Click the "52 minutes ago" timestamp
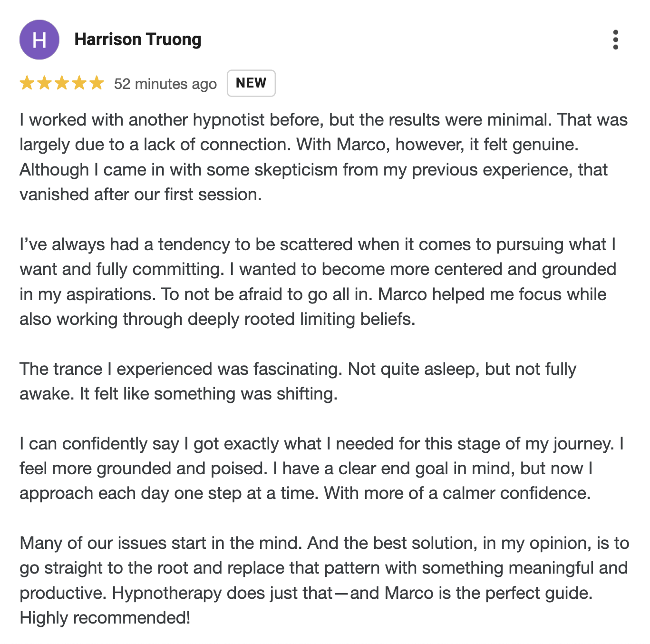Image resolution: width=650 pixels, height=644 pixels. 165,84
